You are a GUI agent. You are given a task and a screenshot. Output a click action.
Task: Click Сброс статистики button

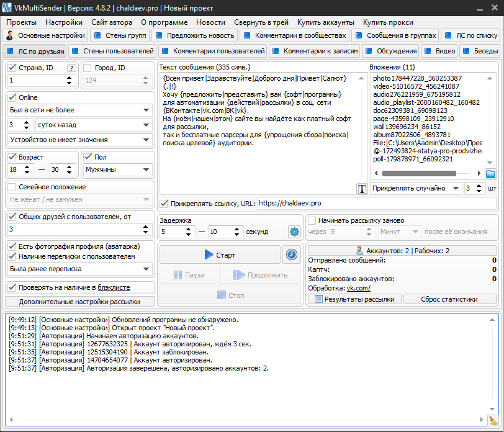[x=450, y=299]
